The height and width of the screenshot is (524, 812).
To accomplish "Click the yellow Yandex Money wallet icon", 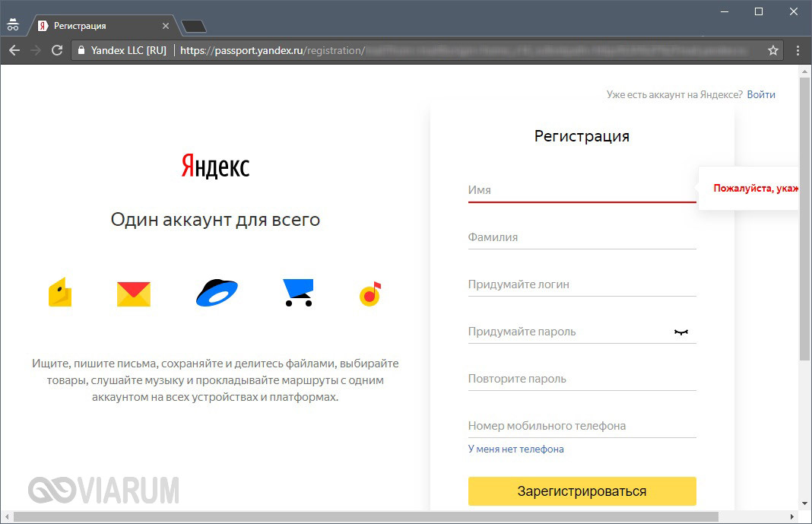I will (x=60, y=293).
